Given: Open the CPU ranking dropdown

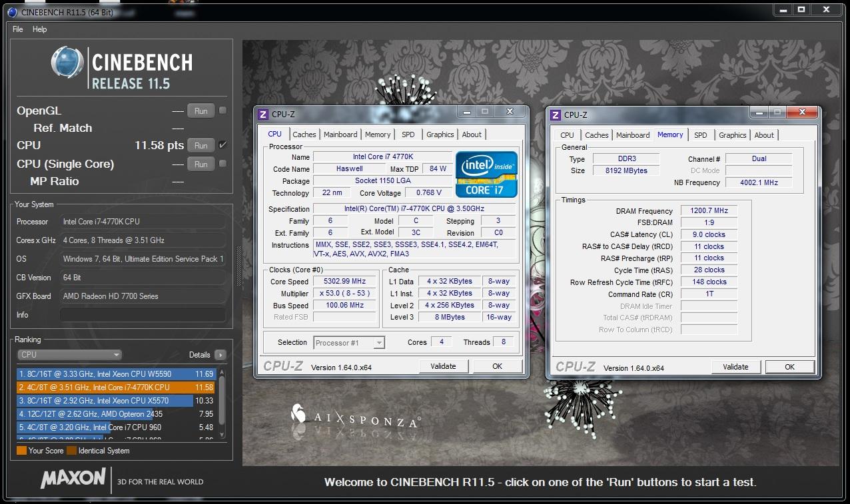Looking at the screenshot, I should click(69, 355).
